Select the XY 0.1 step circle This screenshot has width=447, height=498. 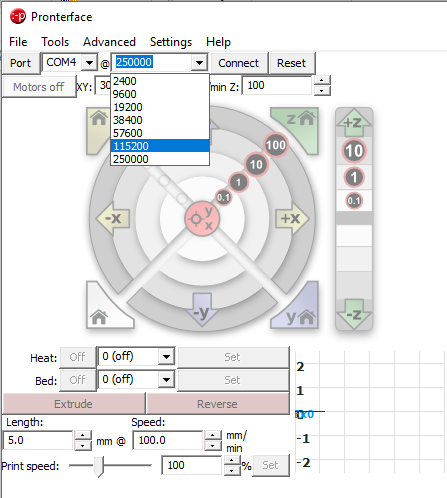pyautogui.click(x=223, y=198)
